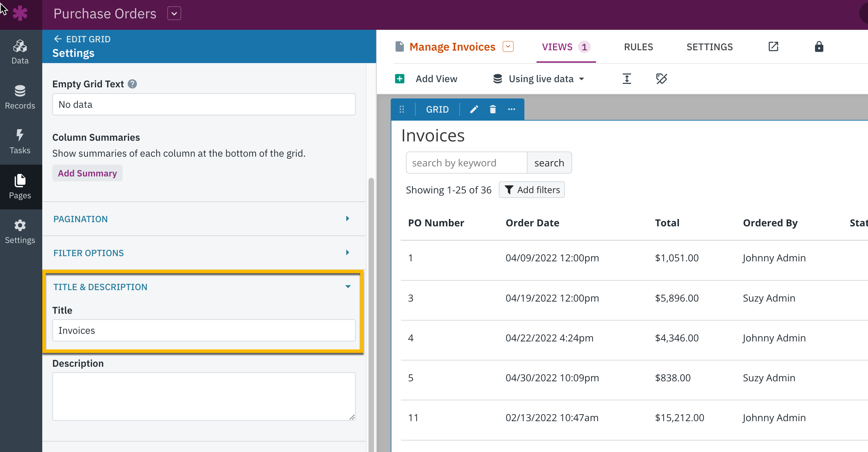Viewport: 868px width, 452px height.
Task: Click the Knack asterisk logo
Action: coord(20,14)
